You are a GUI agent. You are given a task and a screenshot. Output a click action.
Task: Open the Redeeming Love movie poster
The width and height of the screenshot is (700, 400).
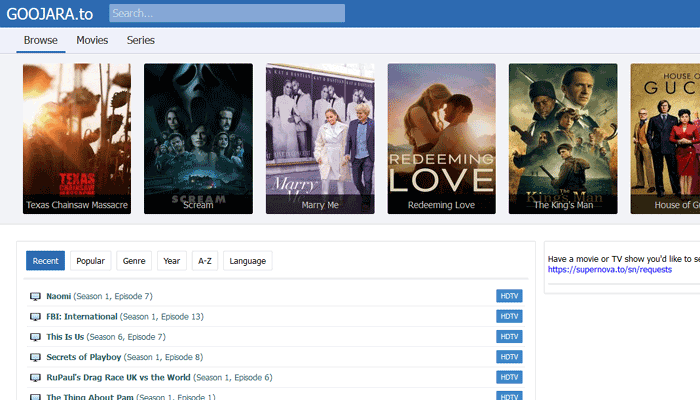pyautogui.click(x=442, y=138)
